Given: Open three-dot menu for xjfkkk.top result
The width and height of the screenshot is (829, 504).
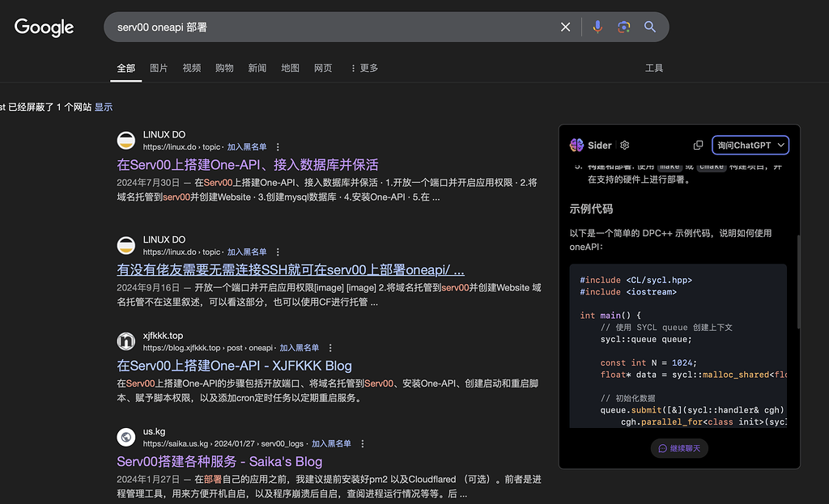Looking at the screenshot, I should tap(330, 348).
